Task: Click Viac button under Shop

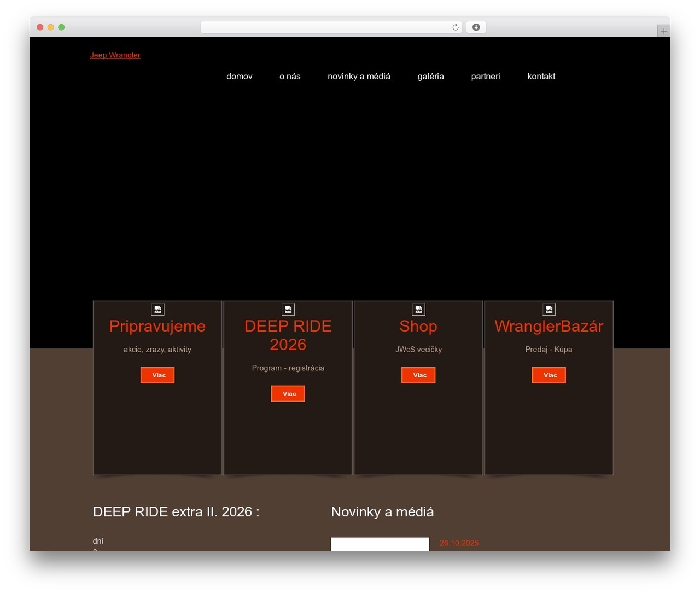Action: coord(418,375)
